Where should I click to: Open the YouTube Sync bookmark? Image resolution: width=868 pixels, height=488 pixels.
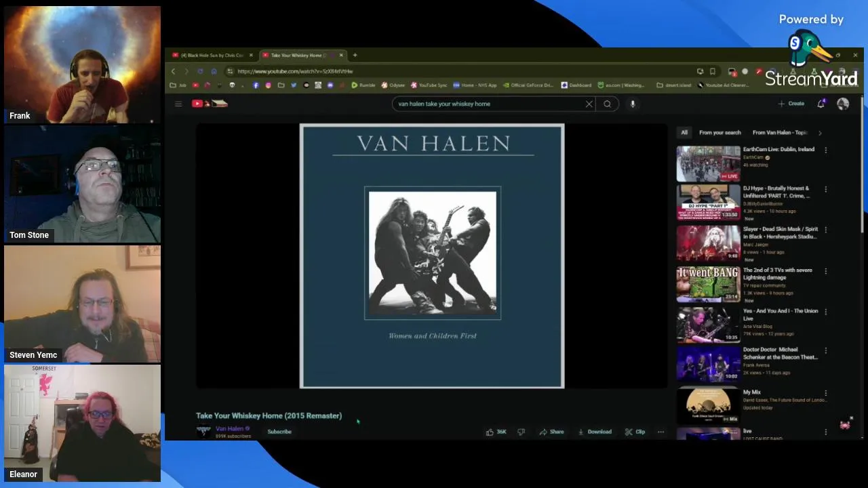pyautogui.click(x=429, y=85)
